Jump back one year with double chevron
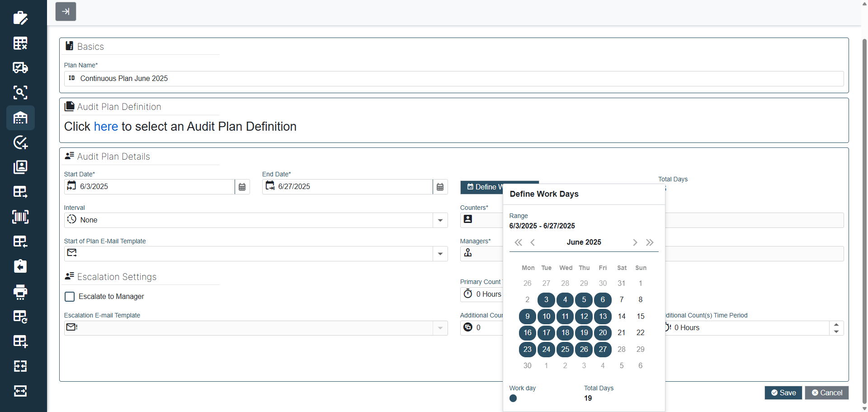 (x=518, y=242)
